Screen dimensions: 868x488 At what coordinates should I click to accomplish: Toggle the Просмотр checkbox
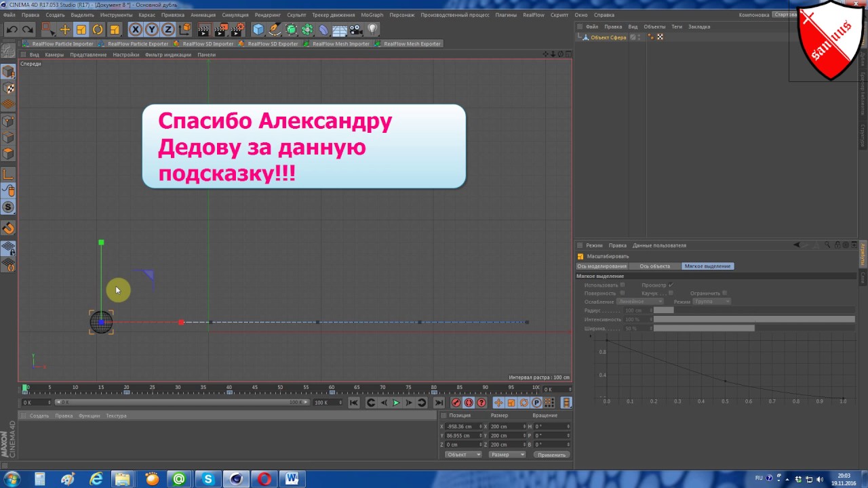671,285
